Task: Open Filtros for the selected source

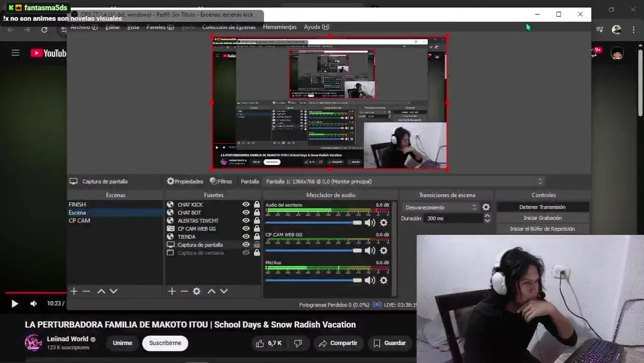Action: point(221,181)
